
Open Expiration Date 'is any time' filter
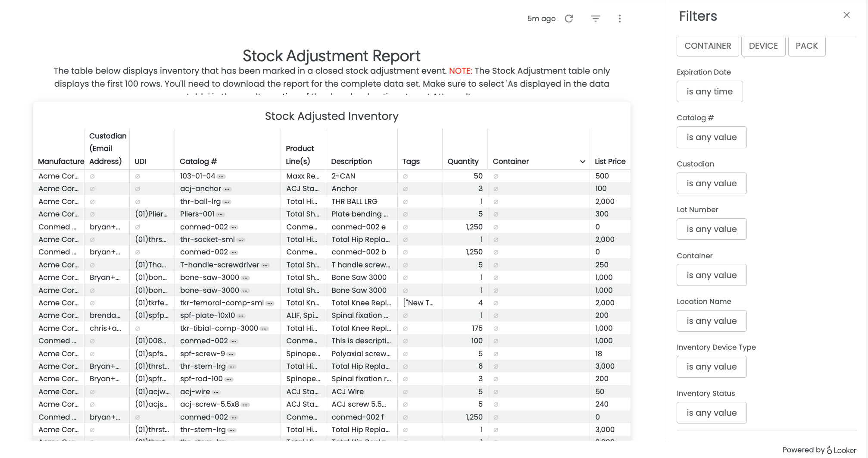point(709,91)
